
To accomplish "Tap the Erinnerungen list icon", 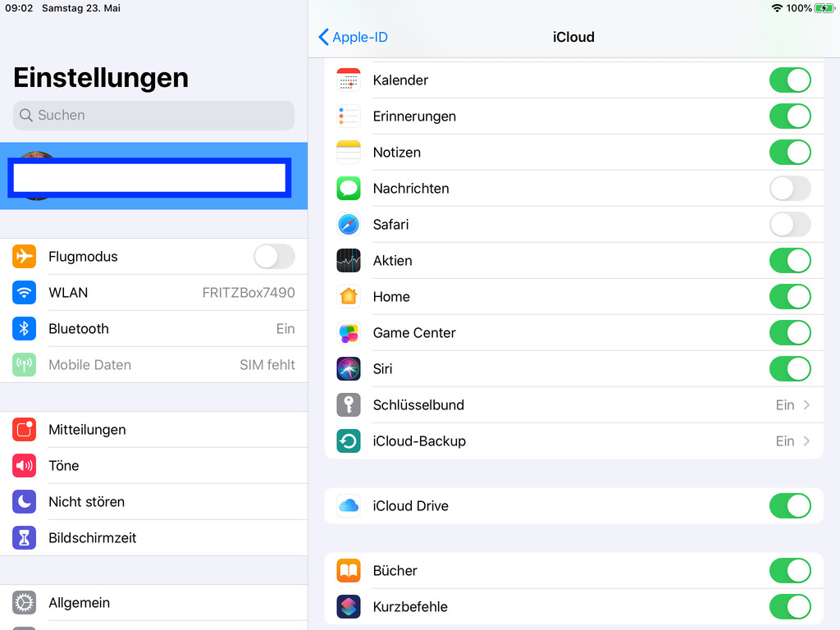I will (348, 116).
